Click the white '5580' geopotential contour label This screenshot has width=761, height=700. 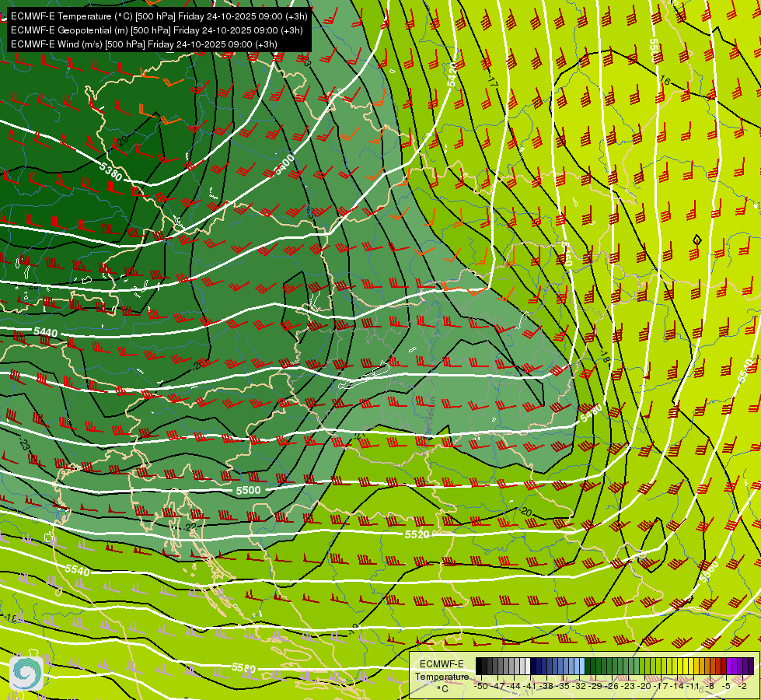[x=243, y=668]
